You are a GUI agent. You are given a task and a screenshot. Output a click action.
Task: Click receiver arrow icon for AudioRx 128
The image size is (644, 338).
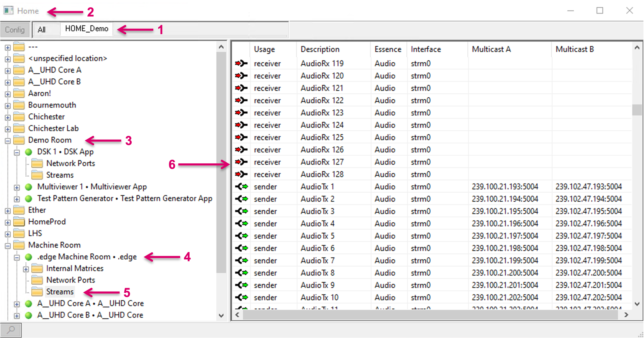point(241,174)
